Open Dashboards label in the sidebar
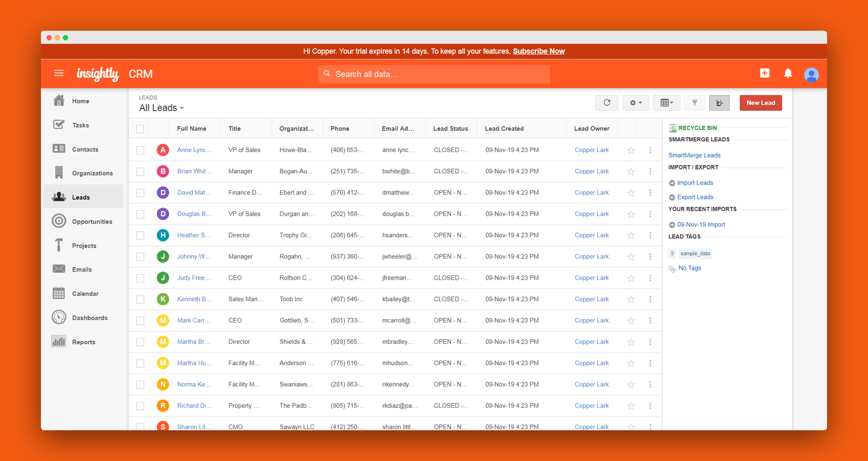Image resolution: width=868 pixels, height=461 pixels. (x=90, y=318)
